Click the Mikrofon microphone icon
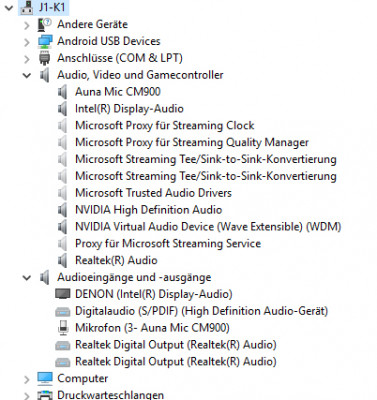Viewport: 377px width, 400px height. click(63, 328)
